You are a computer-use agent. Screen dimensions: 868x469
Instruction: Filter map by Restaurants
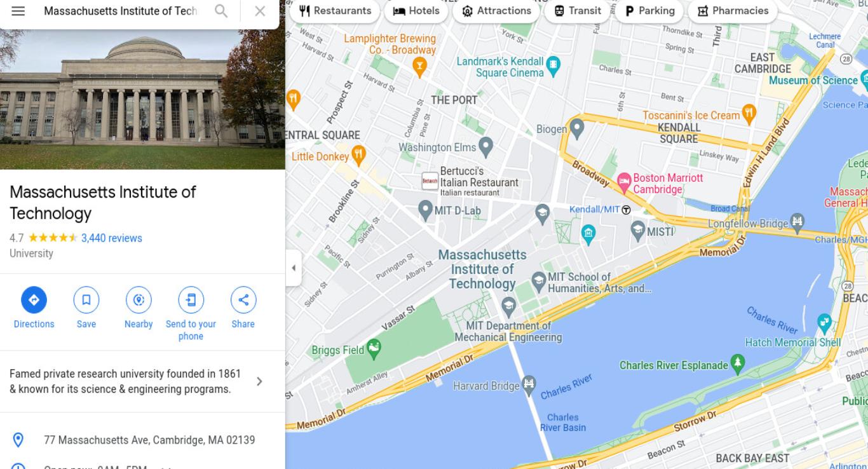pos(335,11)
